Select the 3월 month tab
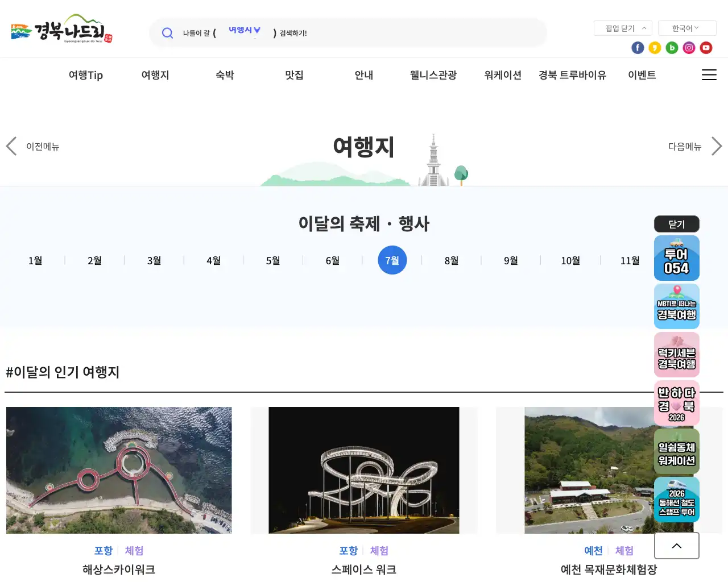This screenshot has height=582, width=728. tap(154, 260)
